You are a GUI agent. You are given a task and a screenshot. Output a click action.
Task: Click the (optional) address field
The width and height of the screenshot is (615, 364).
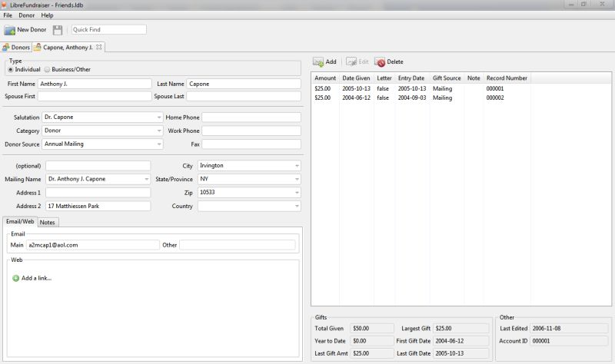tap(98, 166)
